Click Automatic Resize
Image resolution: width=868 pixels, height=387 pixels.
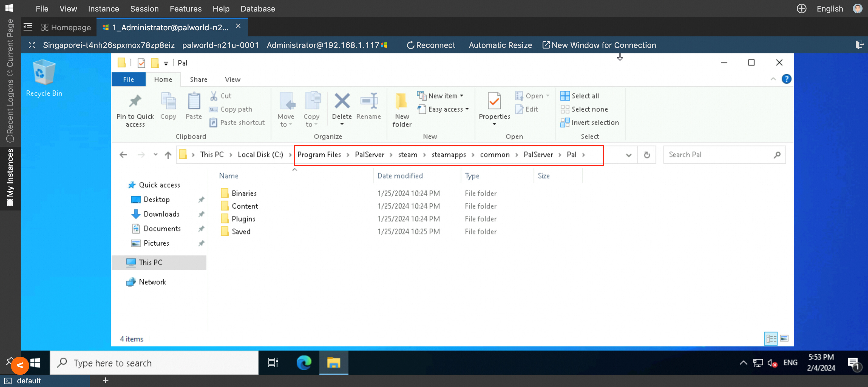500,45
